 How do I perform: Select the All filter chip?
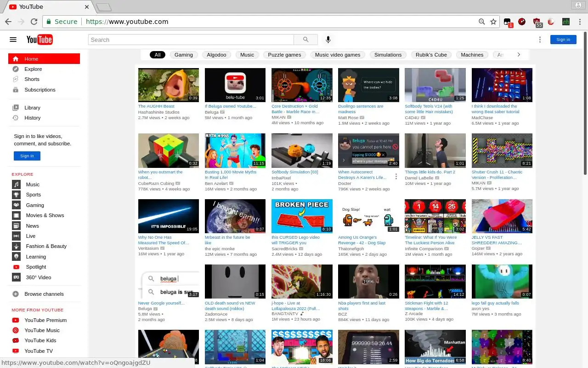(158, 55)
